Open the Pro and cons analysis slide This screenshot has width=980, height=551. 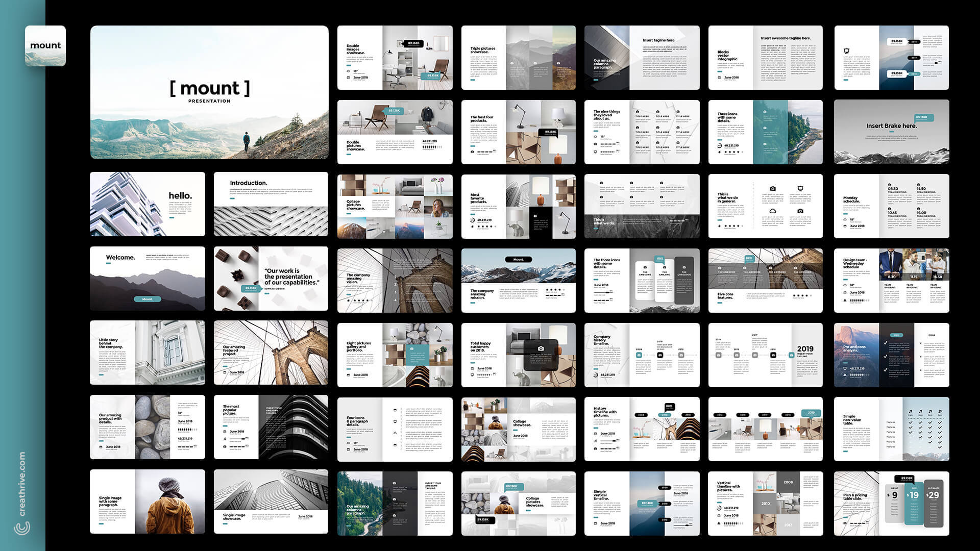coord(891,355)
